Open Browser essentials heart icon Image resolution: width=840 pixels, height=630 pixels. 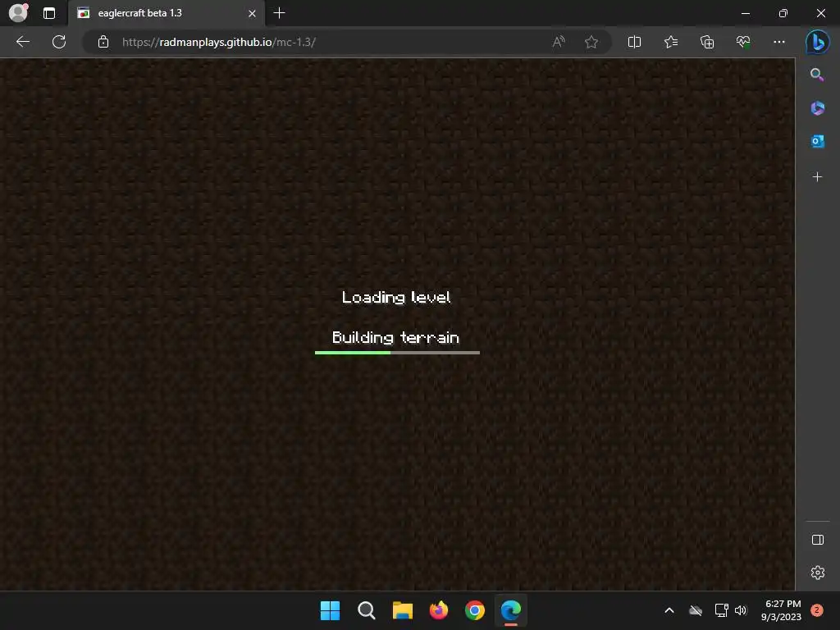coord(743,42)
